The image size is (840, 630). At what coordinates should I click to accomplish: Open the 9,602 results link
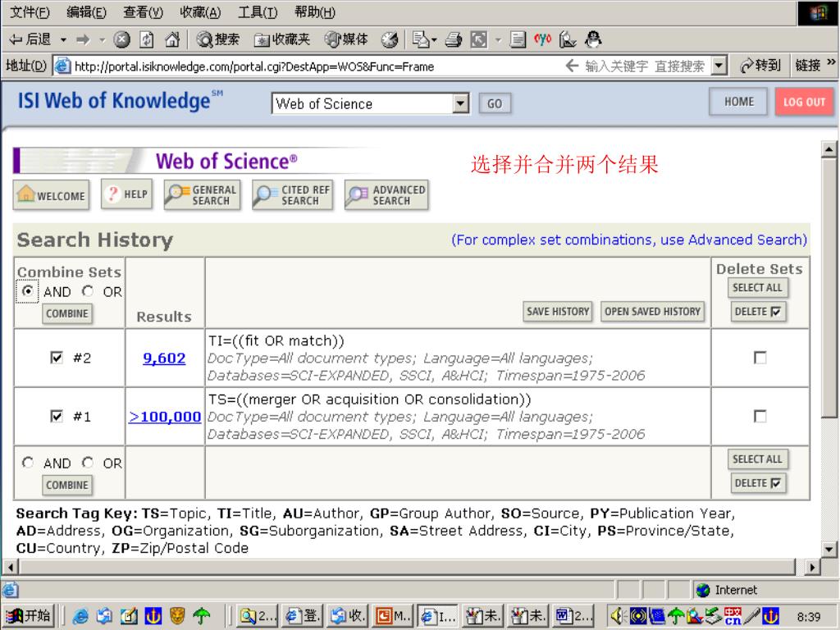pyautogui.click(x=164, y=358)
